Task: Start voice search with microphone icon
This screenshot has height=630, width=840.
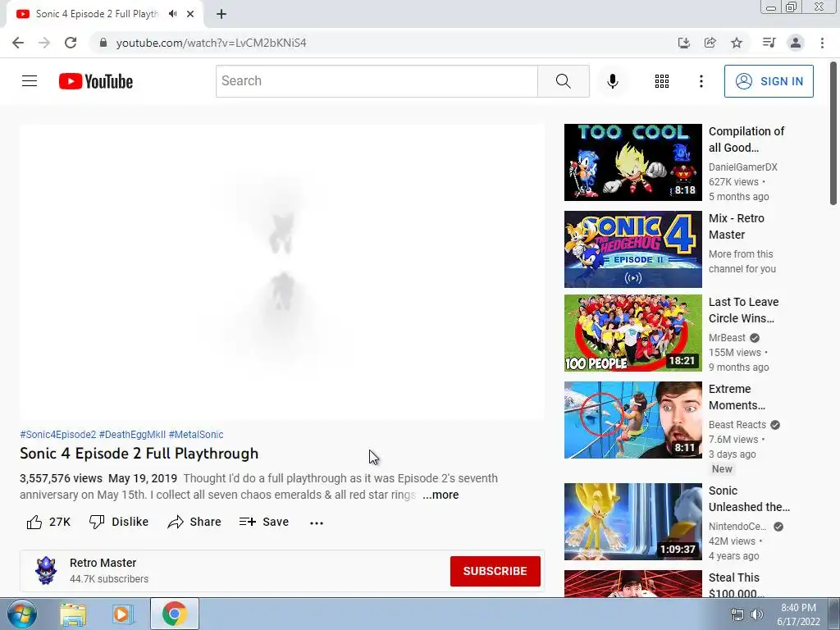Action: pos(613,81)
